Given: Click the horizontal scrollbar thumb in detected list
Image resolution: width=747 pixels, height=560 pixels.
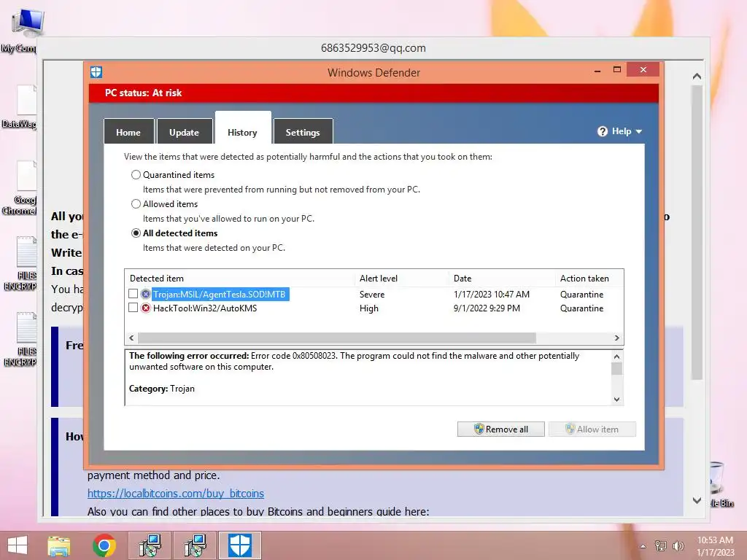Looking at the screenshot, I should [x=337, y=338].
